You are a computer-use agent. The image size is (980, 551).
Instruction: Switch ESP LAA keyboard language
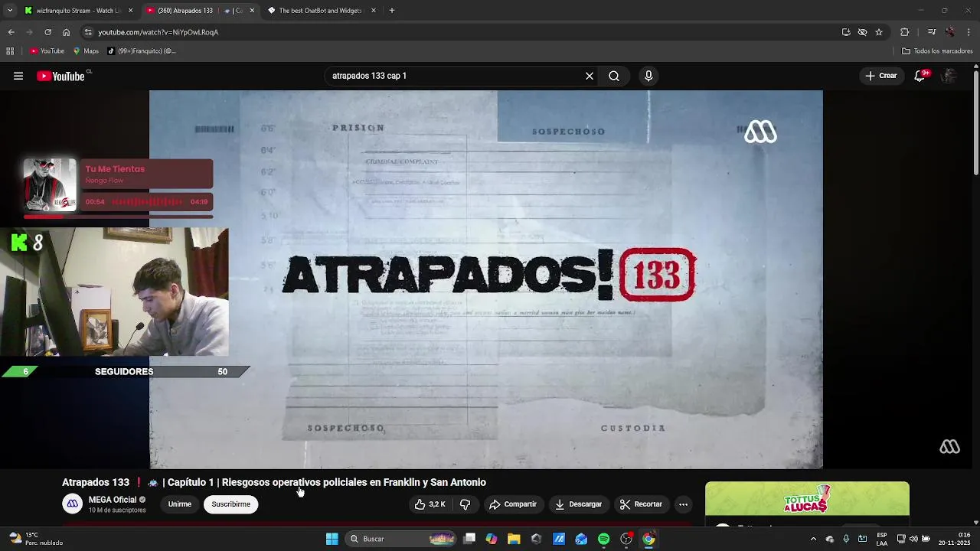point(882,539)
